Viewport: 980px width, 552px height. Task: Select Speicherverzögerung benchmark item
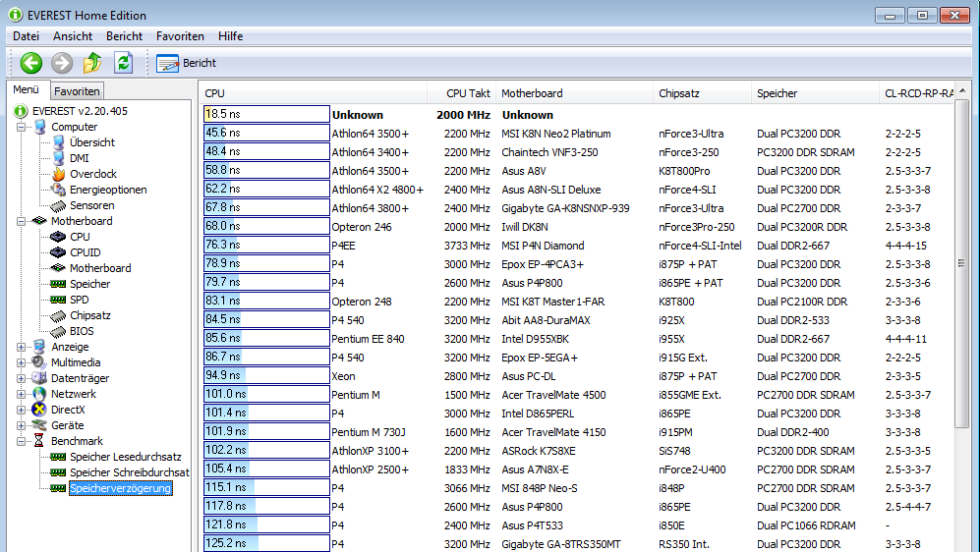pos(120,488)
